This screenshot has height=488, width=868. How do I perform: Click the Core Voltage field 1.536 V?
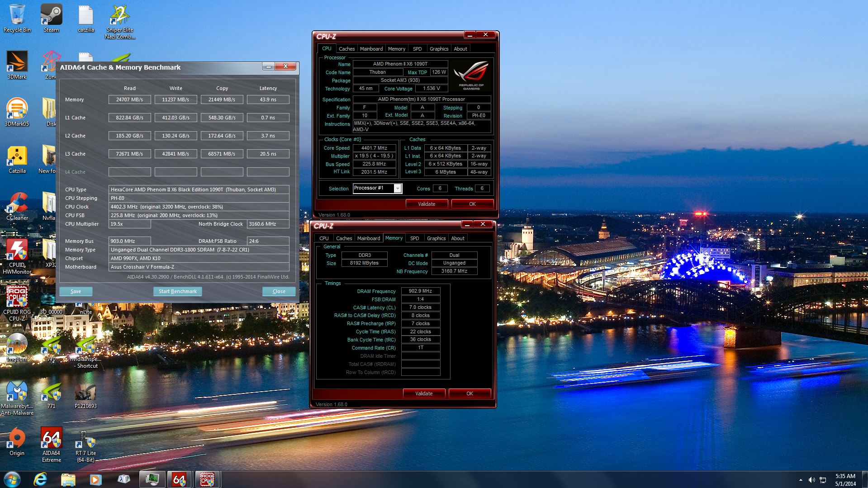pos(432,88)
